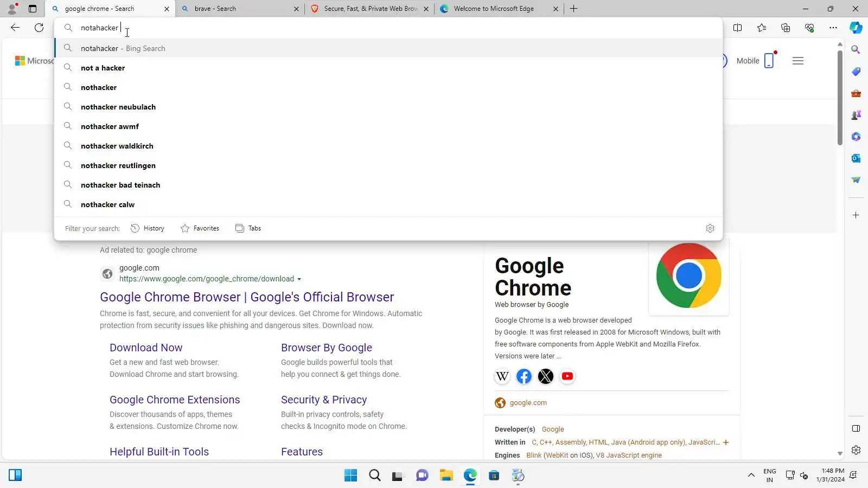Screen dimensions: 868x488
Task: Select the 'nothacker waldkirch' suggestion
Action: (388, 146)
